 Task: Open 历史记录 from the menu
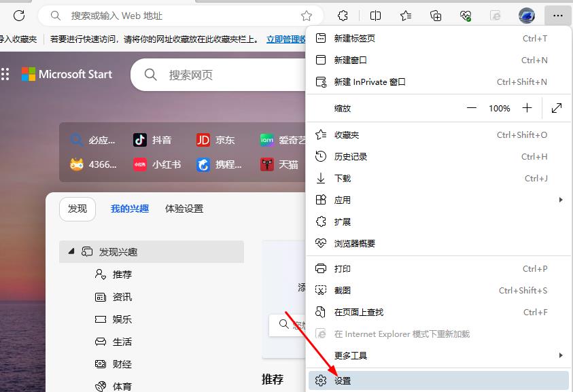tap(438, 157)
